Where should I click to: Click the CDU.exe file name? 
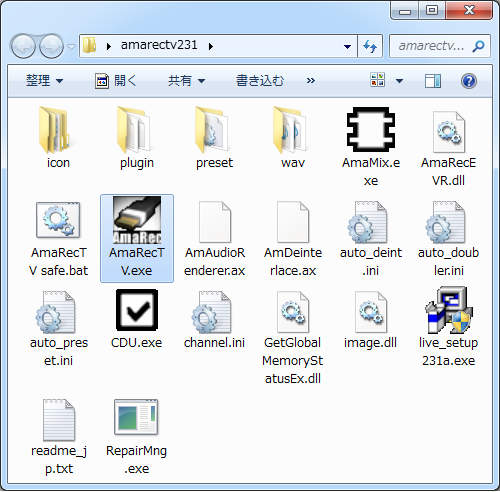click(x=136, y=343)
